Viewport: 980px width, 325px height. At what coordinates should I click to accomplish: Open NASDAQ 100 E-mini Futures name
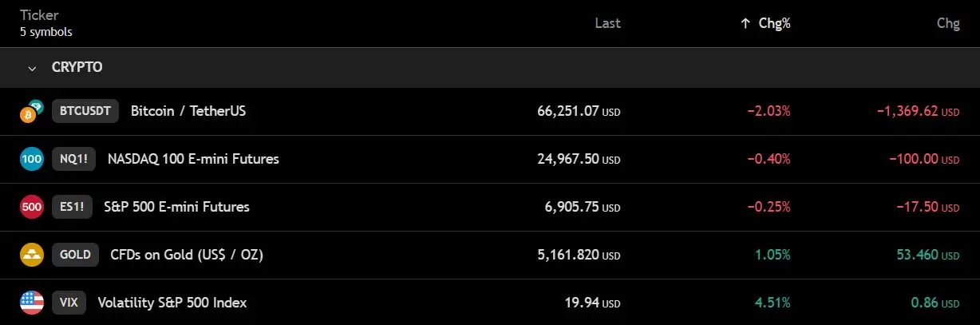tap(193, 159)
